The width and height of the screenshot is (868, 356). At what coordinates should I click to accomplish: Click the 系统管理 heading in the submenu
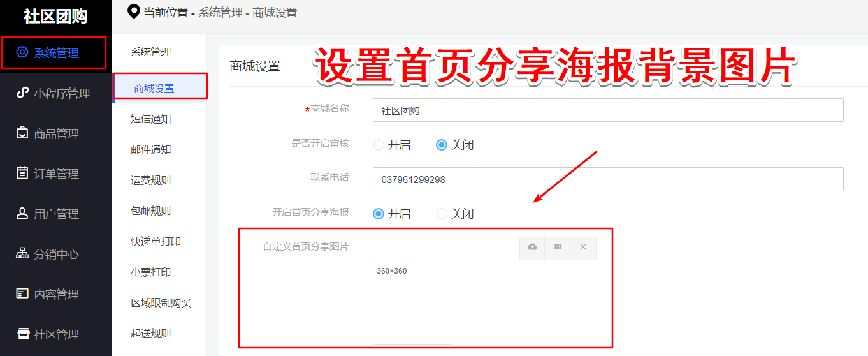pyautogui.click(x=151, y=52)
